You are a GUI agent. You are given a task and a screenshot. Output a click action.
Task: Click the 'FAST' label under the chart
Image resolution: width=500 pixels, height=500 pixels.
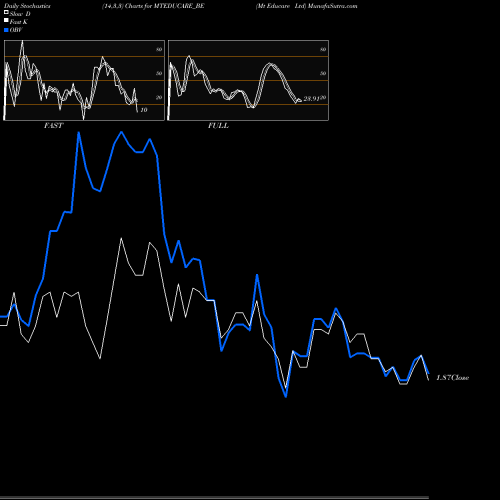pos(53,126)
